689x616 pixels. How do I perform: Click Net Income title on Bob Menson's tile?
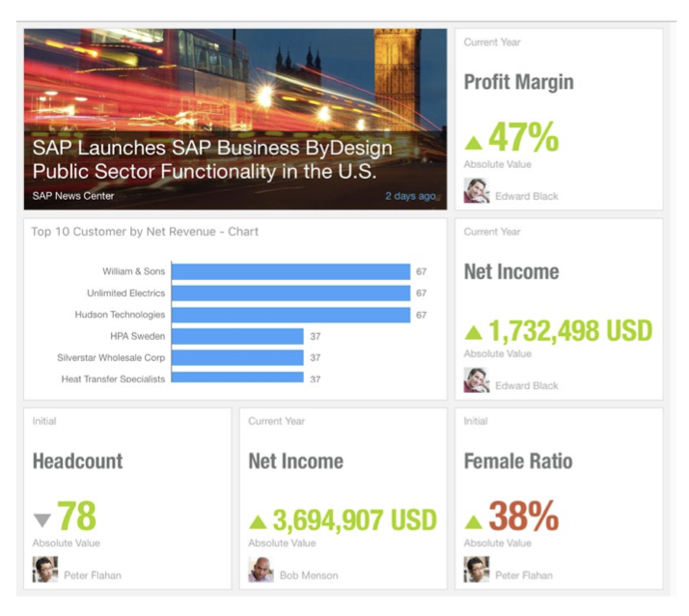295,462
